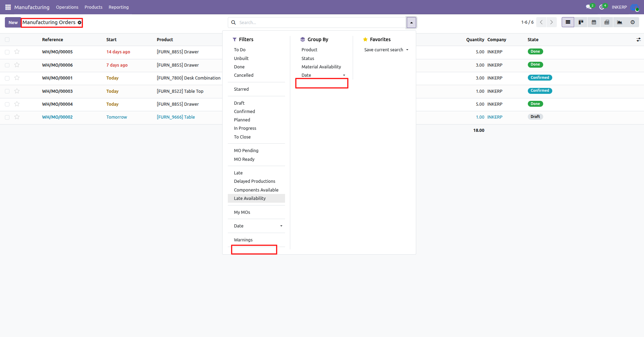Collapse the search options dropdown toggle

point(411,23)
